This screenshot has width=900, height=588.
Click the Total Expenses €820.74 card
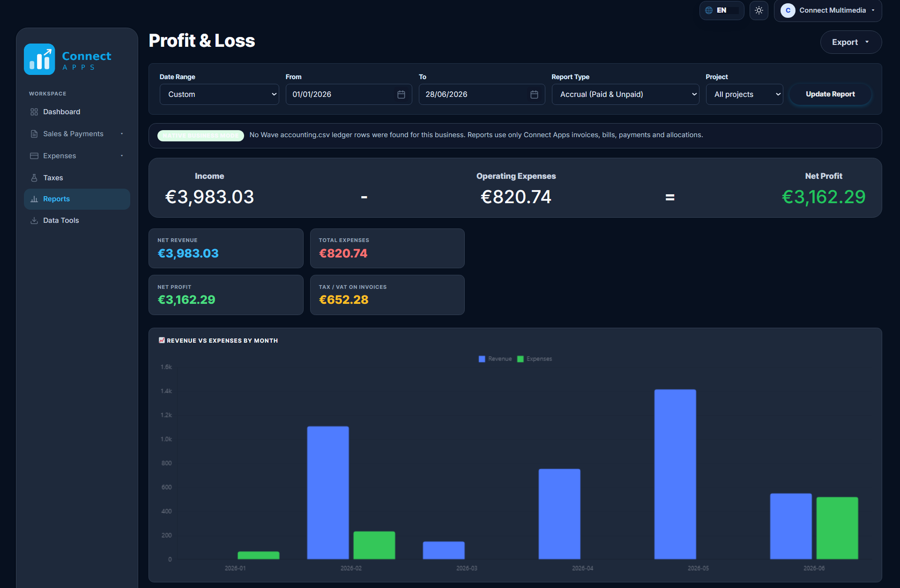point(387,248)
